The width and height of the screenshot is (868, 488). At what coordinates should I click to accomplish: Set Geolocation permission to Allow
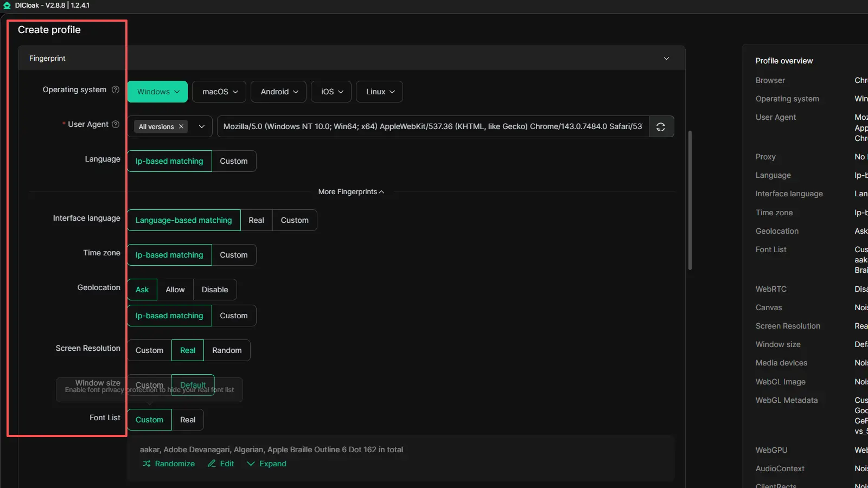(175, 290)
